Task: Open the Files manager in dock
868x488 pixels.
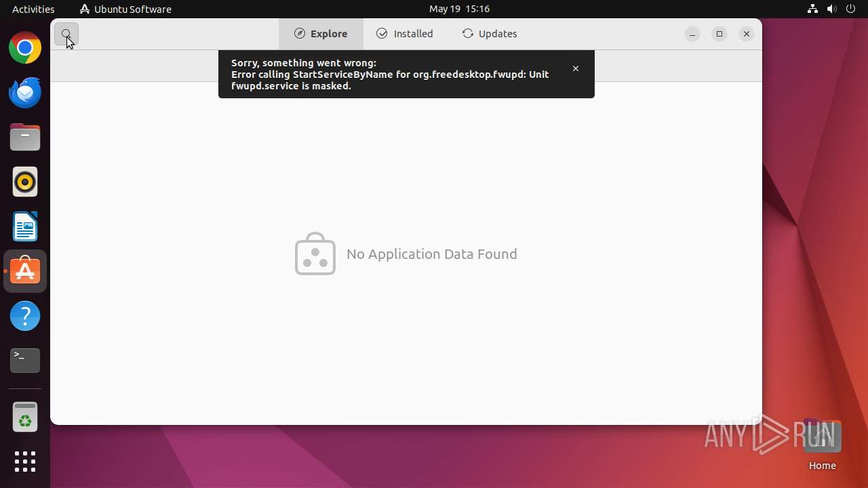Action: coord(25,138)
